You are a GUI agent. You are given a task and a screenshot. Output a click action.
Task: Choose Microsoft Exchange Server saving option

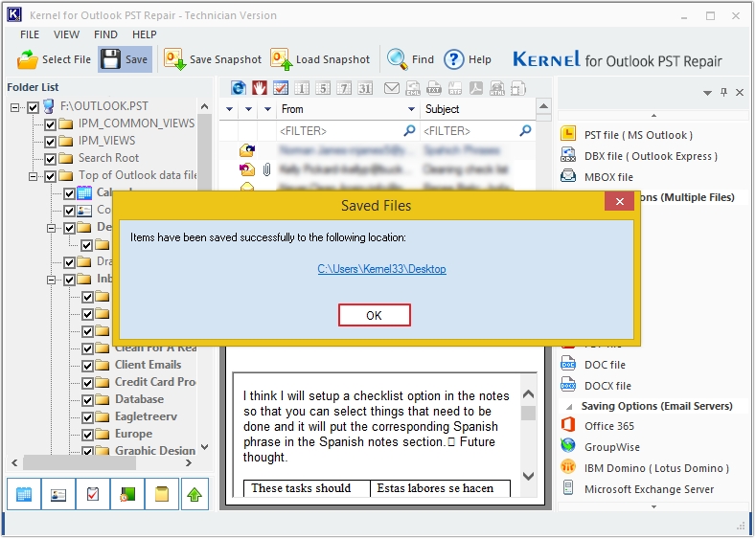tap(637, 489)
